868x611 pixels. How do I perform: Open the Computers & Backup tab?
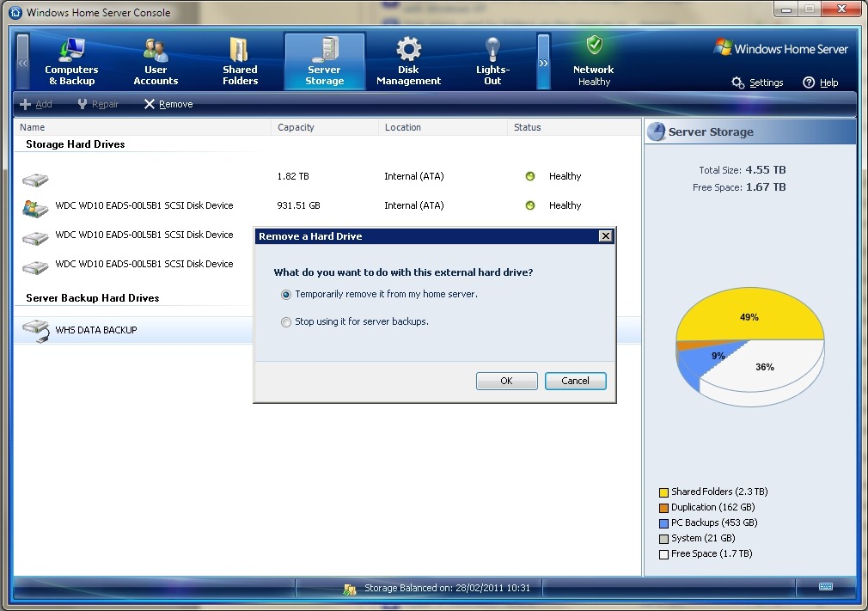pos(71,62)
